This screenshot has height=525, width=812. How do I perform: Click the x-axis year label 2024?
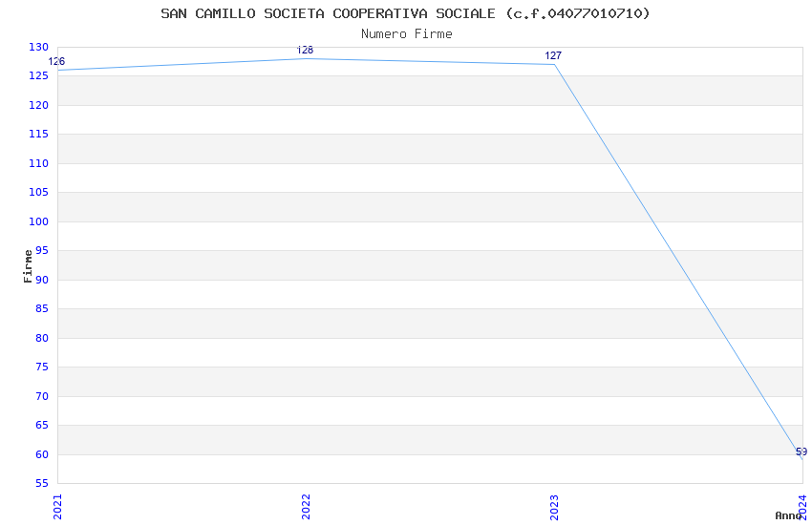pyautogui.click(x=802, y=507)
